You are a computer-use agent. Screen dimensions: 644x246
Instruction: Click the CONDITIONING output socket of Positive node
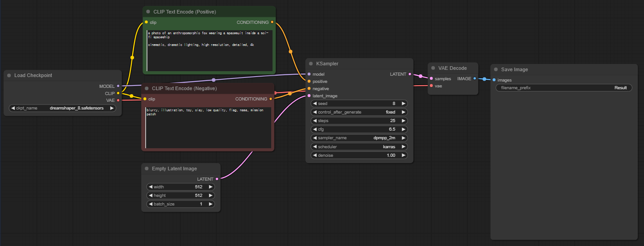click(272, 22)
